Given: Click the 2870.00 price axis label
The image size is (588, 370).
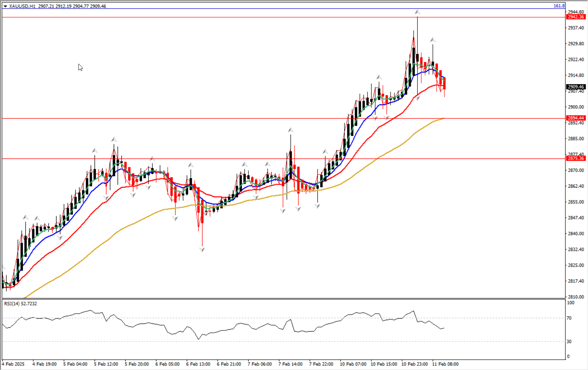Looking at the screenshot, I should 576,170.
